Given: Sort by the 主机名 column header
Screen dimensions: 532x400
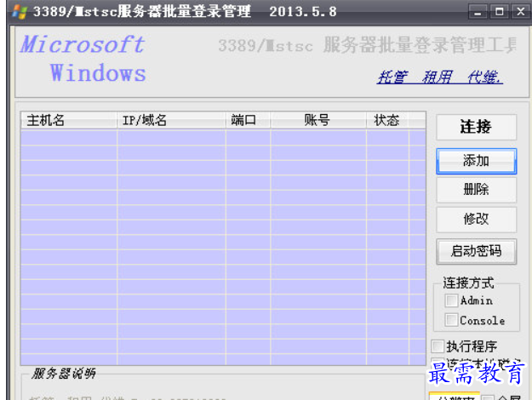Looking at the screenshot, I should (x=69, y=120).
